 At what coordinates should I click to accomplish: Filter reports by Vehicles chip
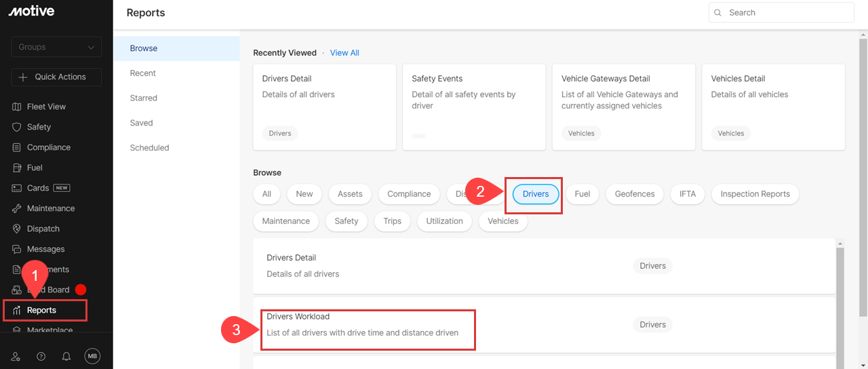502,221
